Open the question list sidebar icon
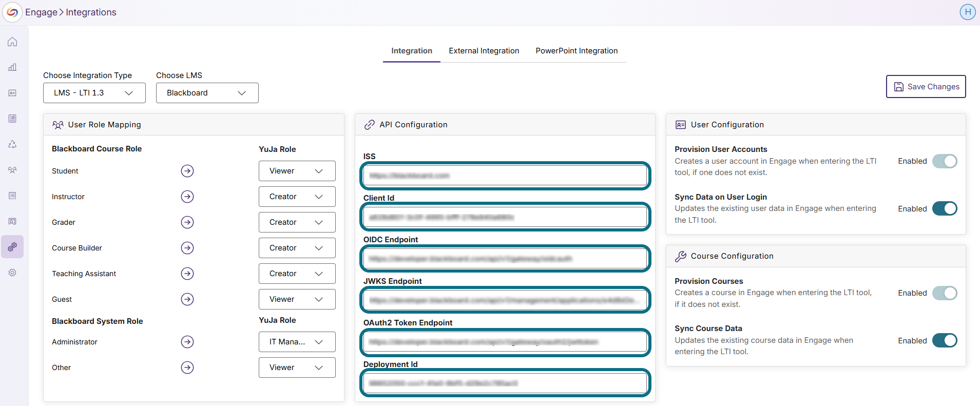980x406 pixels. pyautogui.click(x=12, y=196)
